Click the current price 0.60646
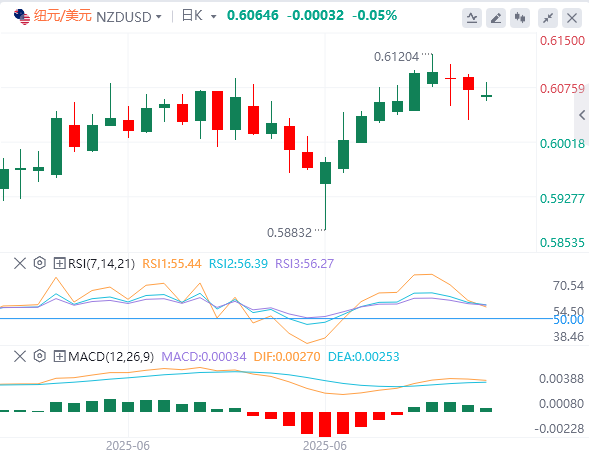Image resolution: width=589 pixels, height=458 pixels. coord(253,16)
